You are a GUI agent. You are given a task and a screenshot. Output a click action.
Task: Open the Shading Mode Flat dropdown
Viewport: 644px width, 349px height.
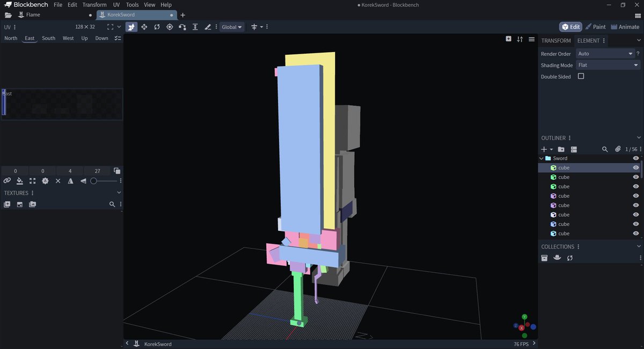(608, 65)
